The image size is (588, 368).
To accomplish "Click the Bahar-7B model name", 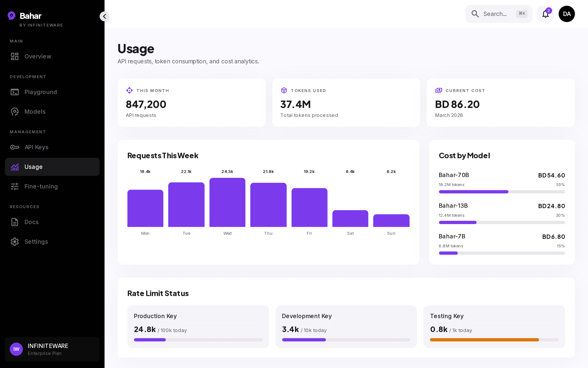I will tap(452, 236).
